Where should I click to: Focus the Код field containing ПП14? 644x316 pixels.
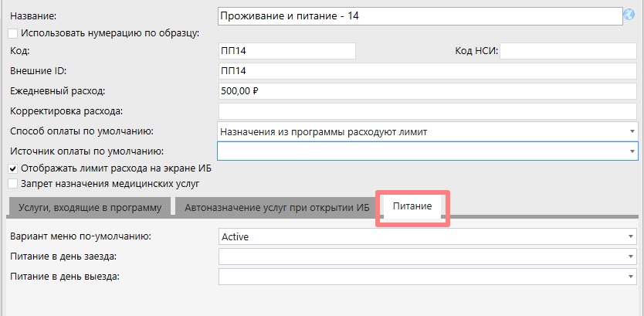coord(286,51)
